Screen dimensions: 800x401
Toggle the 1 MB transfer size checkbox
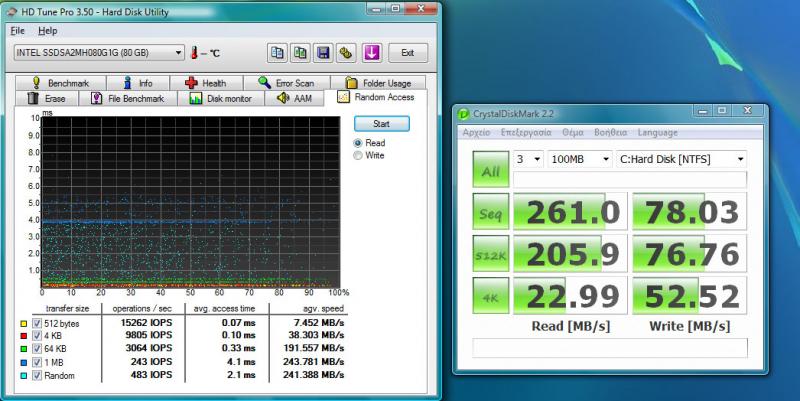(37, 362)
